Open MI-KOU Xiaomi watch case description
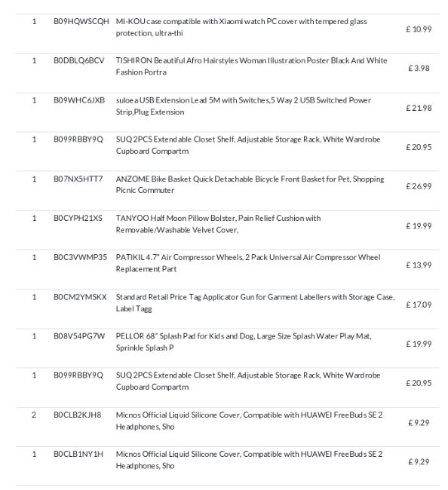Viewport: 448px width, 490px height. pos(241,27)
